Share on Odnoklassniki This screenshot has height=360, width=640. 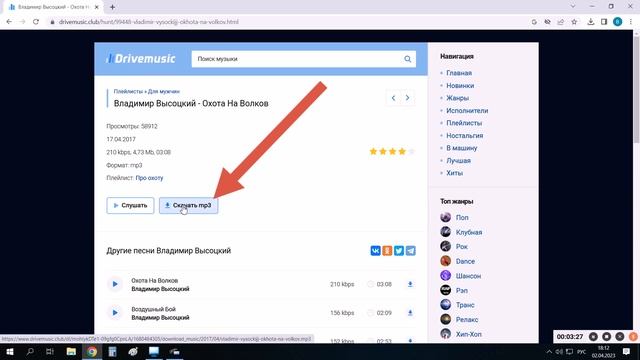tap(387, 251)
